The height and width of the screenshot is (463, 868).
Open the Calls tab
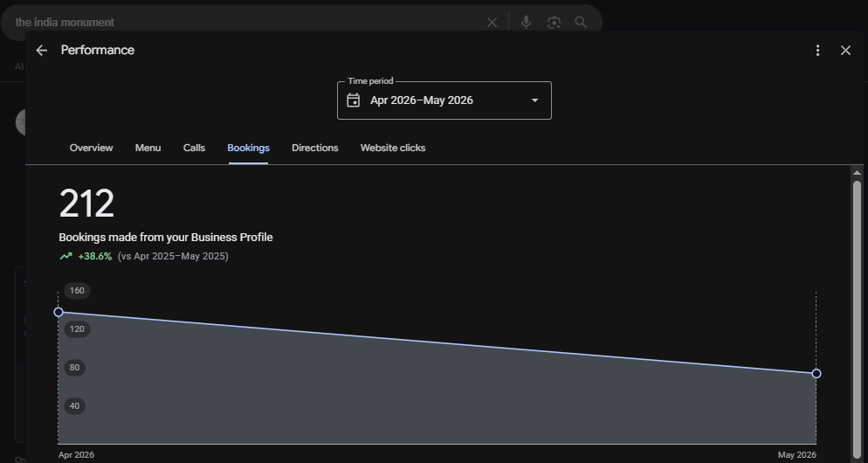point(195,148)
